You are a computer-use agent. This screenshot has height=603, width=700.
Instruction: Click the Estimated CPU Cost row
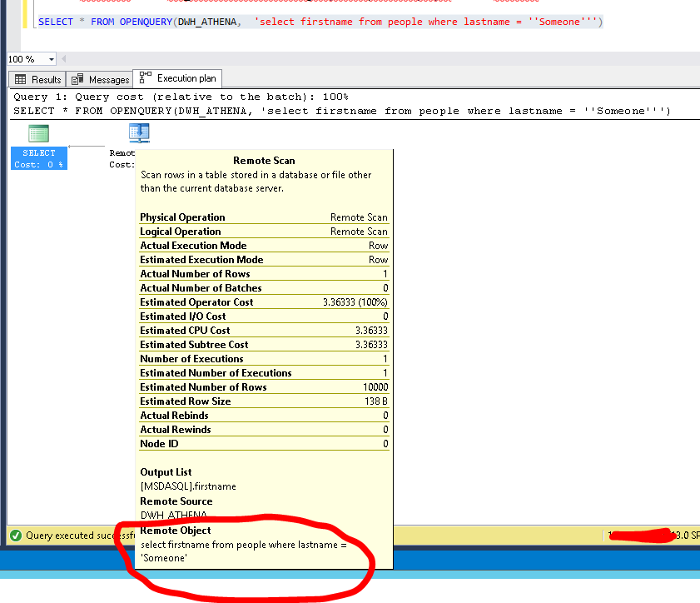click(264, 331)
